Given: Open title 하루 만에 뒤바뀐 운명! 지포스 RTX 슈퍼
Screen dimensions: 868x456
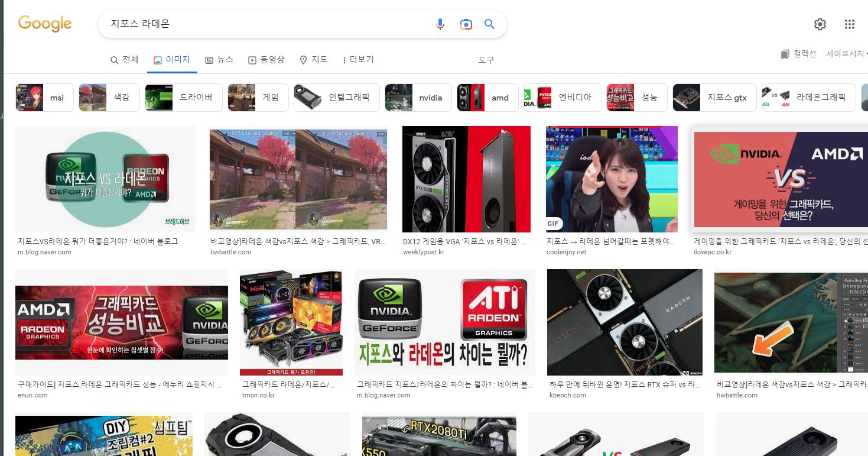Looking at the screenshot, I should pyautogui.click(x=625, y=384).
